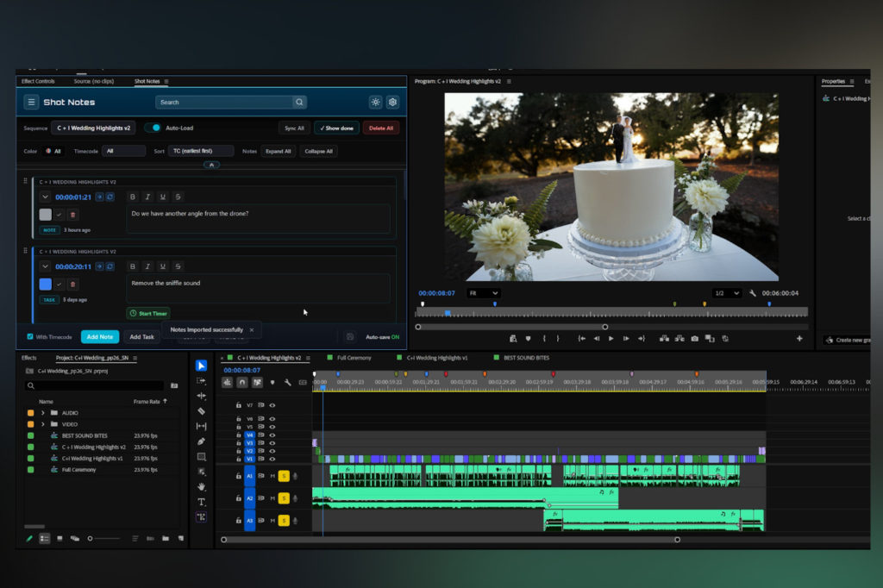This screenshot has width=883, height=588.
Task: Select the Pen tool
Action: point(201,441)
